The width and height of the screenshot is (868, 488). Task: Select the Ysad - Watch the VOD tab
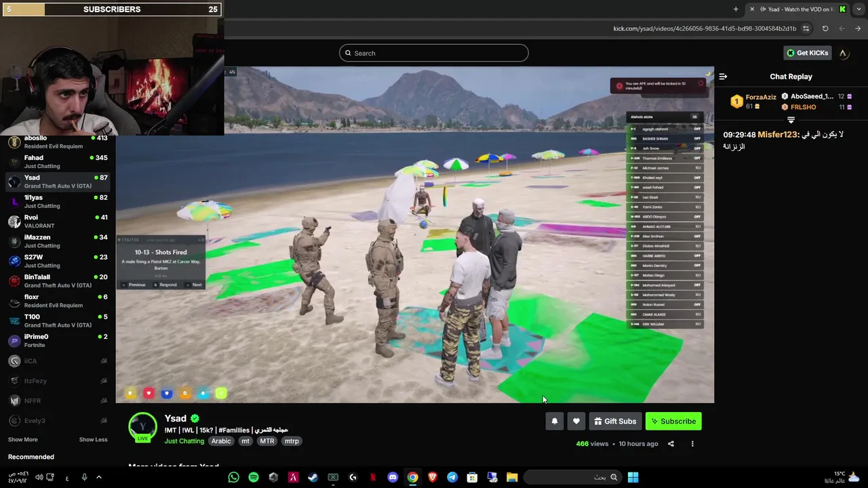[x=798, y=9]
